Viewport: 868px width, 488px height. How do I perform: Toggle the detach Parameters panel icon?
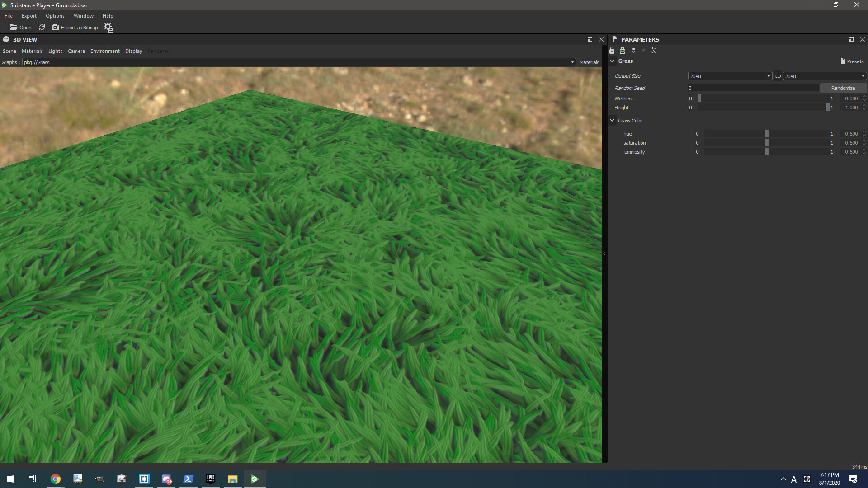(x=851, y=39)
